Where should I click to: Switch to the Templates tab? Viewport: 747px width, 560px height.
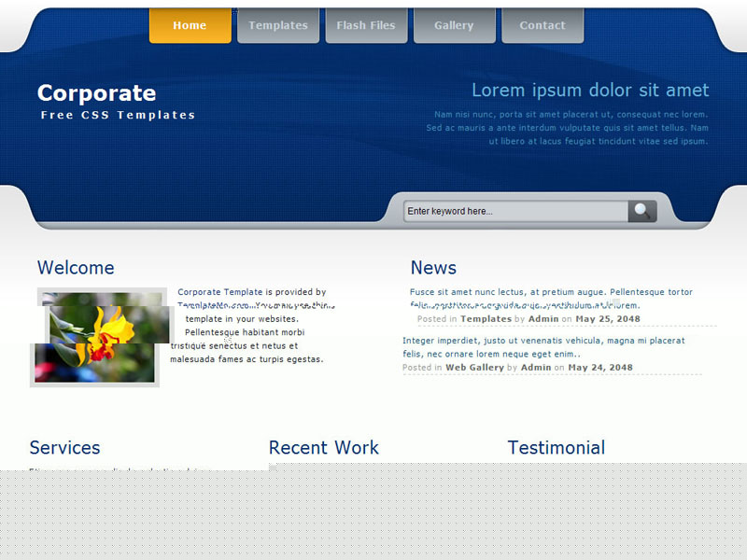[x=278, y=26]
